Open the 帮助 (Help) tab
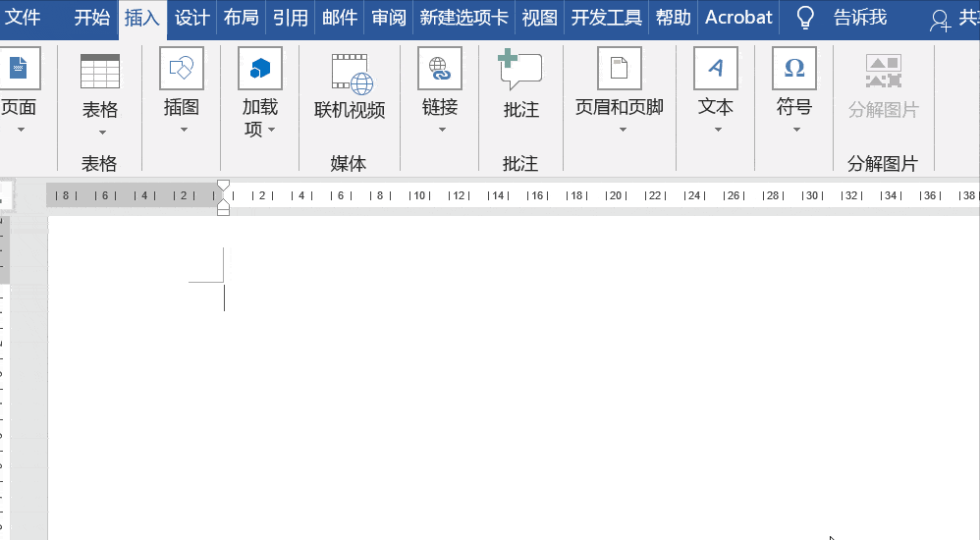This screenshot has width=980, height=540. tap(673, 17)
